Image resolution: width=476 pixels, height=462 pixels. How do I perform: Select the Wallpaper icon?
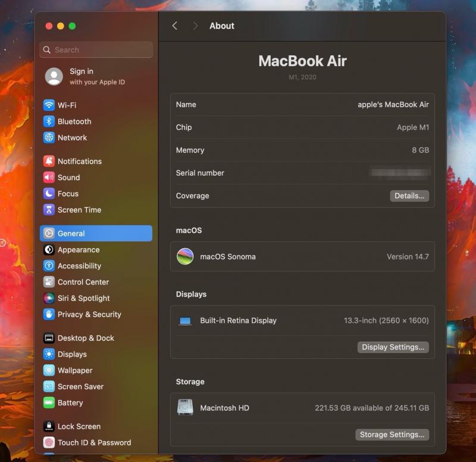(x=49, y=370)
